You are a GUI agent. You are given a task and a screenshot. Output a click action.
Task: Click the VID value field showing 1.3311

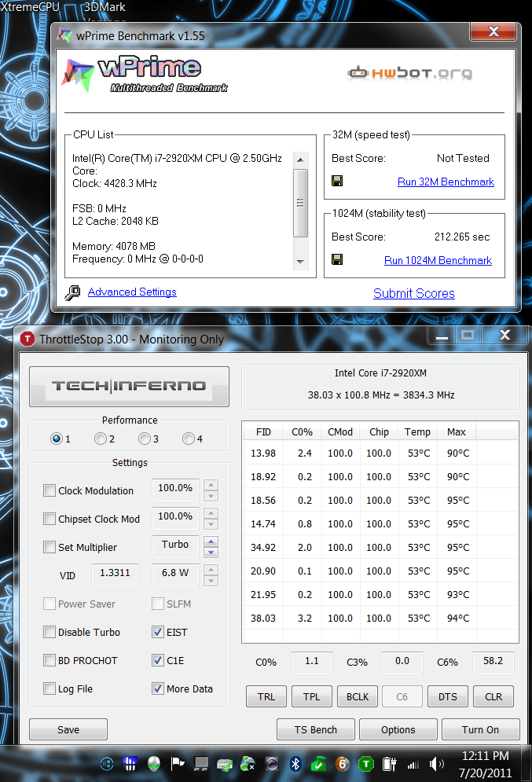115,575
